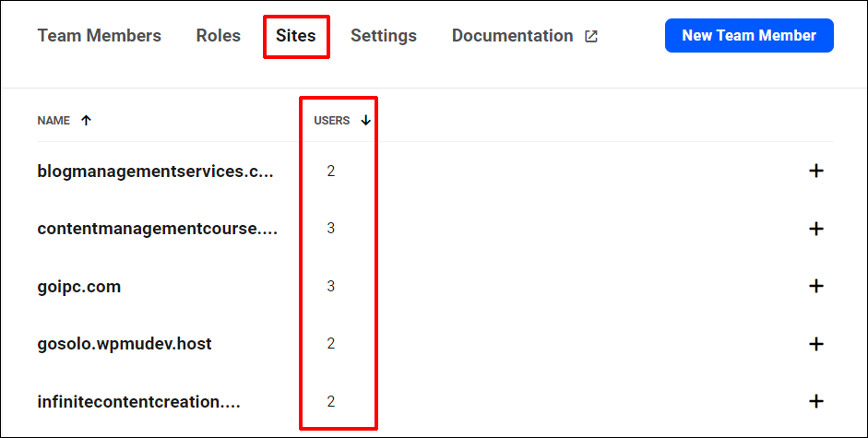Viewport: 868px width, 438px height.
Task: Sort by the NAME column header
Action: tap(54, 121)
